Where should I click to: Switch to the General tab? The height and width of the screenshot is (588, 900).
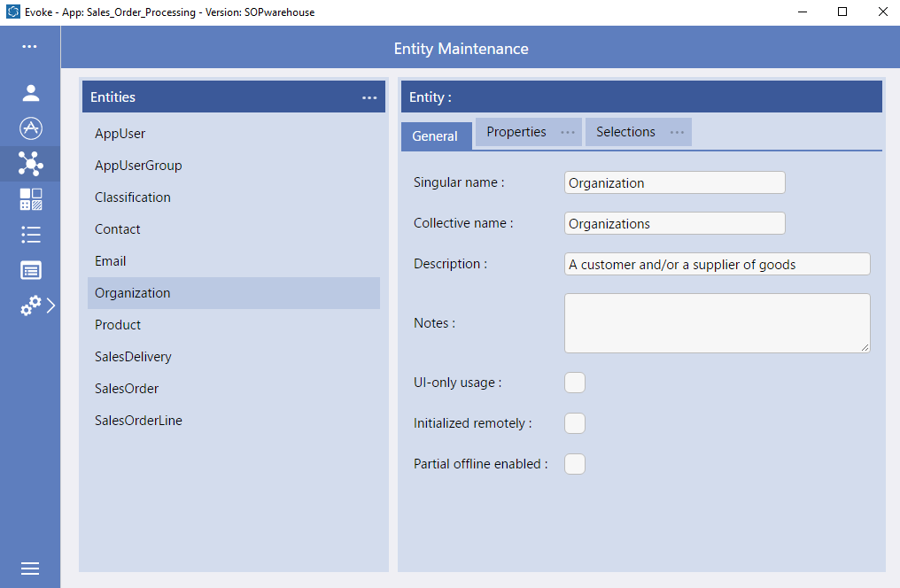pyautogui.click(x=436, y=136)
